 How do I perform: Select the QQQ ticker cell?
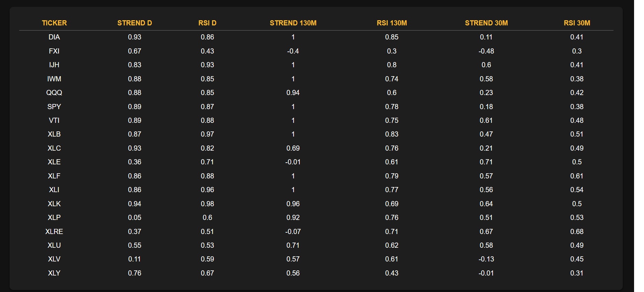click(x=54, y=93)
